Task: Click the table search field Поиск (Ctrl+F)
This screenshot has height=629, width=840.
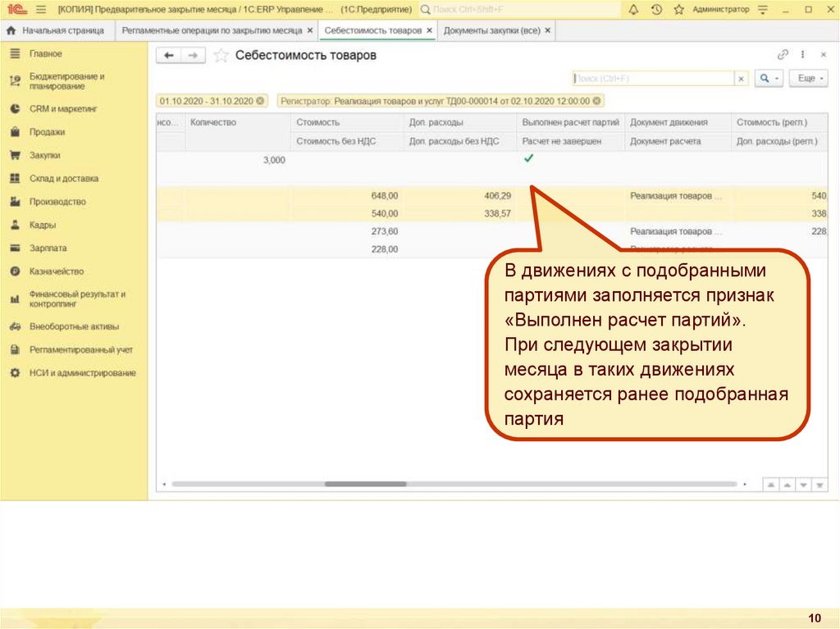Action: click(x=652, y=78)
